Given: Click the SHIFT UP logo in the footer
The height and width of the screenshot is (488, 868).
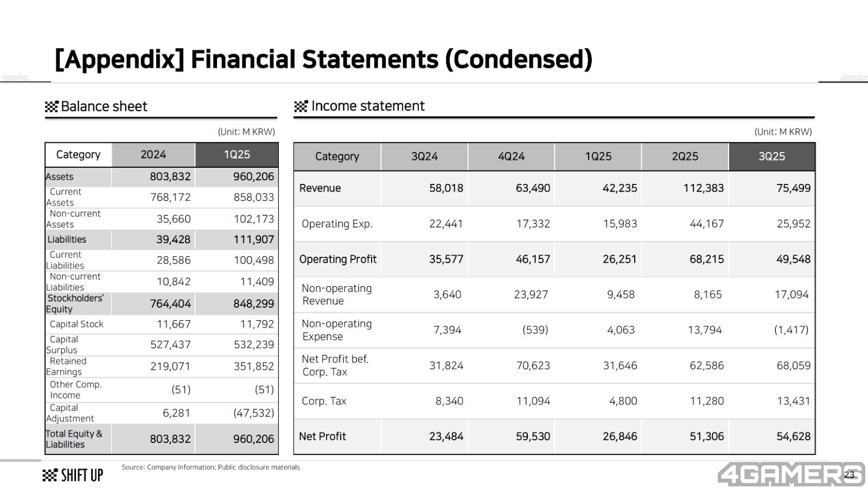Looking at the screenshot, I should click(x=73, y=475).
